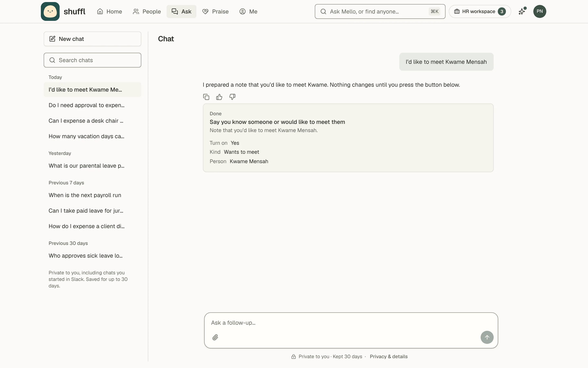Open the PN profile avatar
Viewport: 588px width, 368px height.
pyautogui.click(x=540, y=11)
